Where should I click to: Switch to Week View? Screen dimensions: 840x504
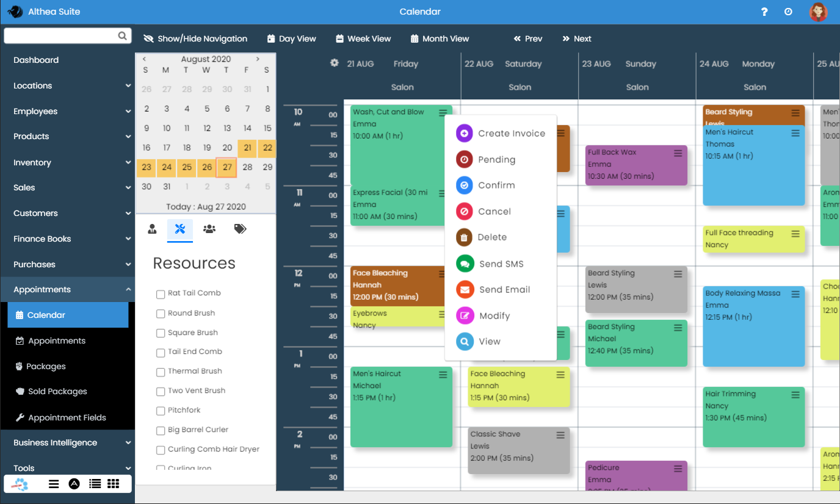(x=363, y=38)
